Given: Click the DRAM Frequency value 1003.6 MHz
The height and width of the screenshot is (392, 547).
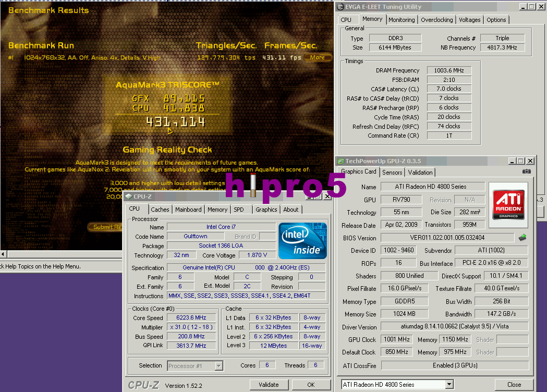Looking at the screenshot, I should pos(449,70).
